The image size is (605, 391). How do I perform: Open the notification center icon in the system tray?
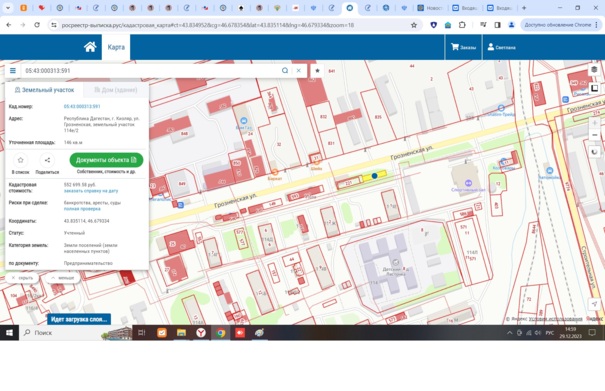(592, 333)
